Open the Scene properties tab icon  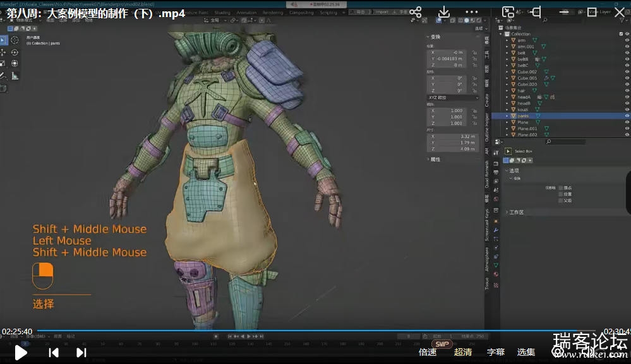(496, 190)
